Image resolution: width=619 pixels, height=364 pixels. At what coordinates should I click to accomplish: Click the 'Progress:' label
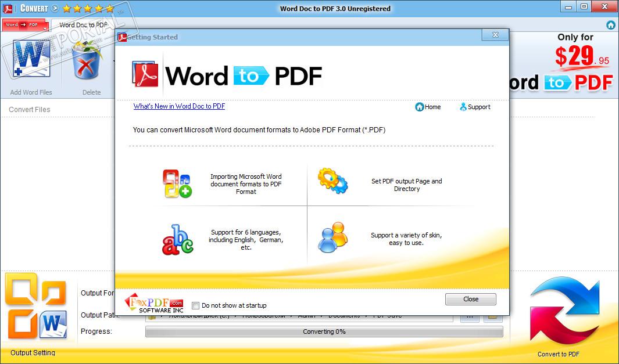(96, 331)
